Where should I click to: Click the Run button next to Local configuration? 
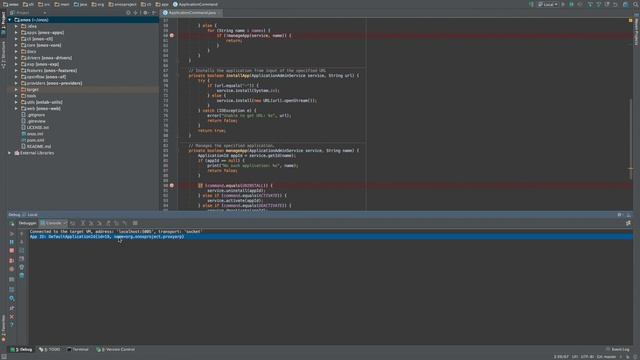click(x=563, y=4)
